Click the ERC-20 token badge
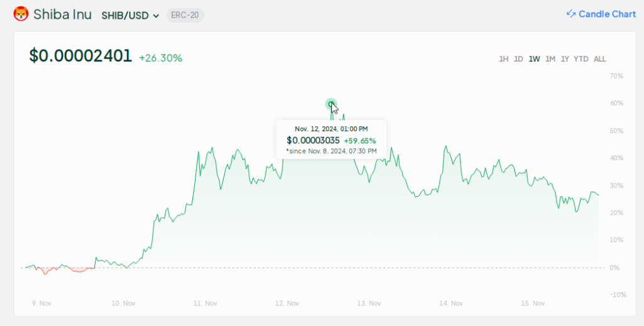 (x=185, y=15)
